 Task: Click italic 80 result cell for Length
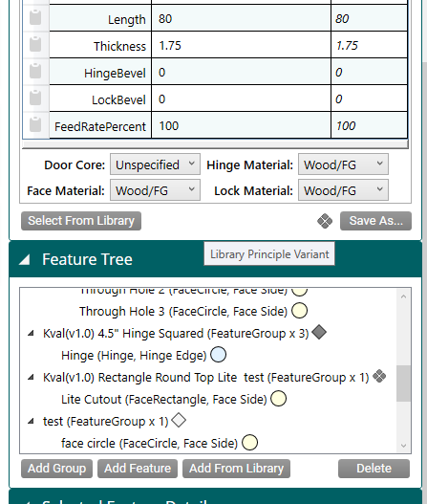tap(370, 18)
